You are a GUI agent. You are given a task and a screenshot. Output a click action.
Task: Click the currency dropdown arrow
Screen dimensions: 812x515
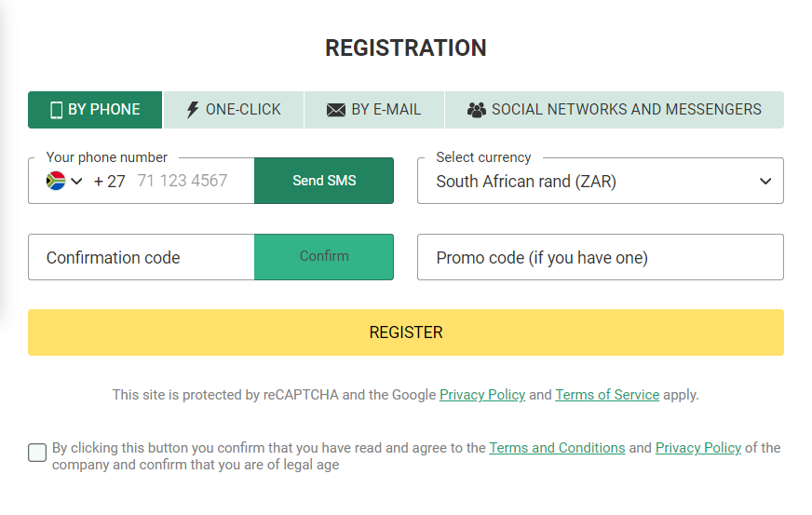click(x=765, y=182)
